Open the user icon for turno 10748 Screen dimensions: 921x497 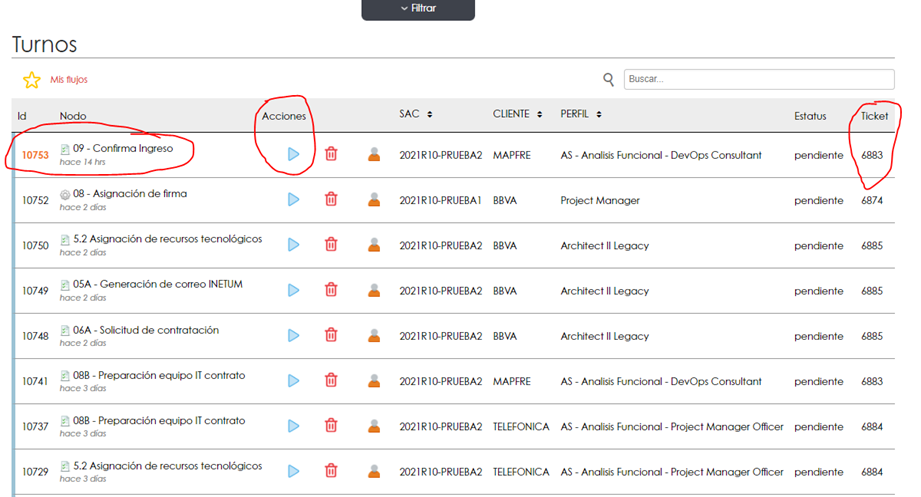point(374,335)
